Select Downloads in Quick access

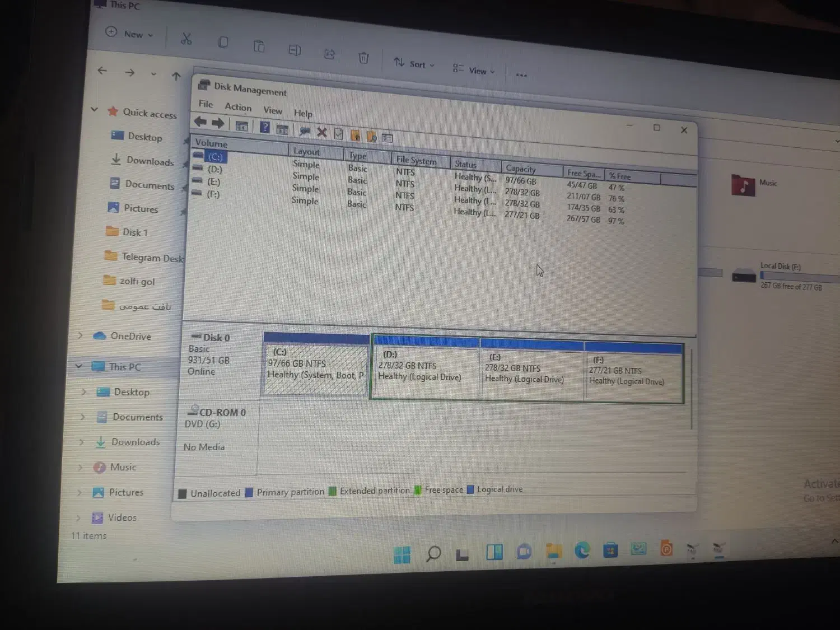click(x=143, y=161)
